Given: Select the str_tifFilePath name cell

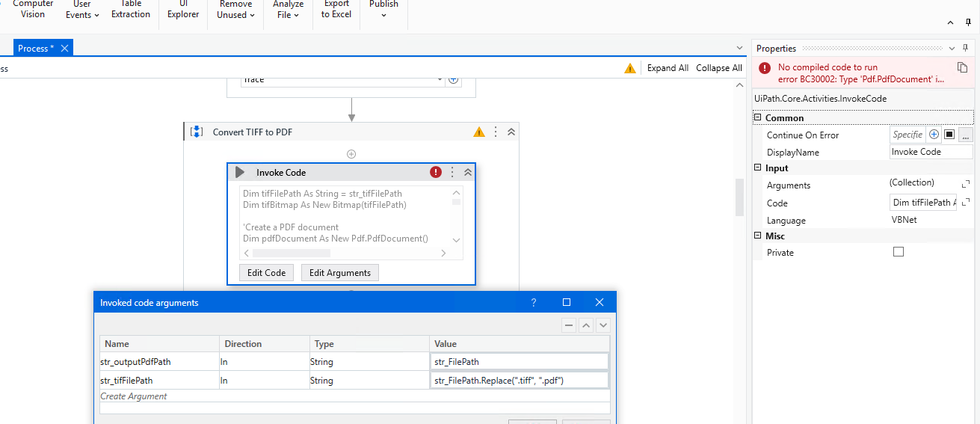Looking at the screenshot, I should 158,381.
